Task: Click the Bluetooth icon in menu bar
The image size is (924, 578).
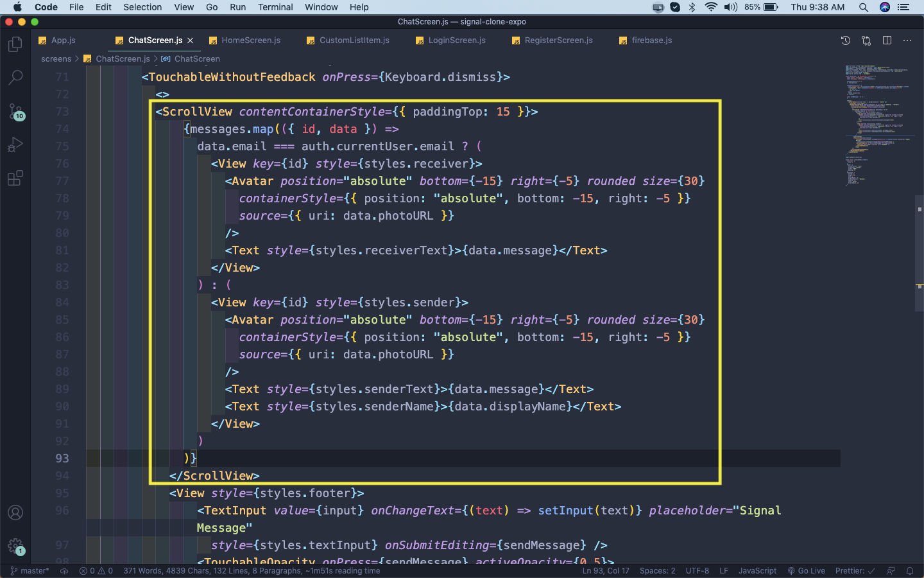Action: tap(692, 7)
